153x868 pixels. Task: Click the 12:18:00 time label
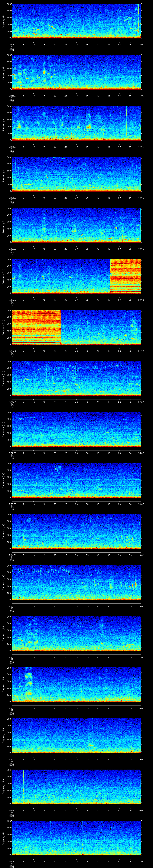pos(12,249)
